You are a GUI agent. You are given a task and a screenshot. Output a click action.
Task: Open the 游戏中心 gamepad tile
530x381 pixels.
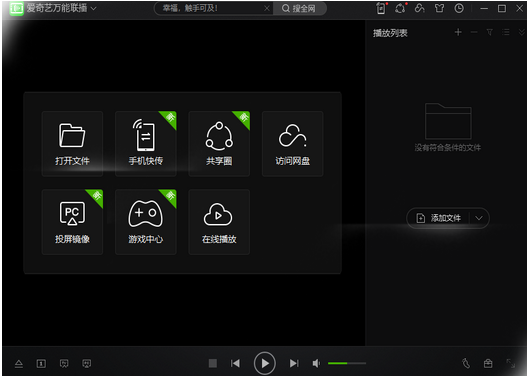click(146, 222)
